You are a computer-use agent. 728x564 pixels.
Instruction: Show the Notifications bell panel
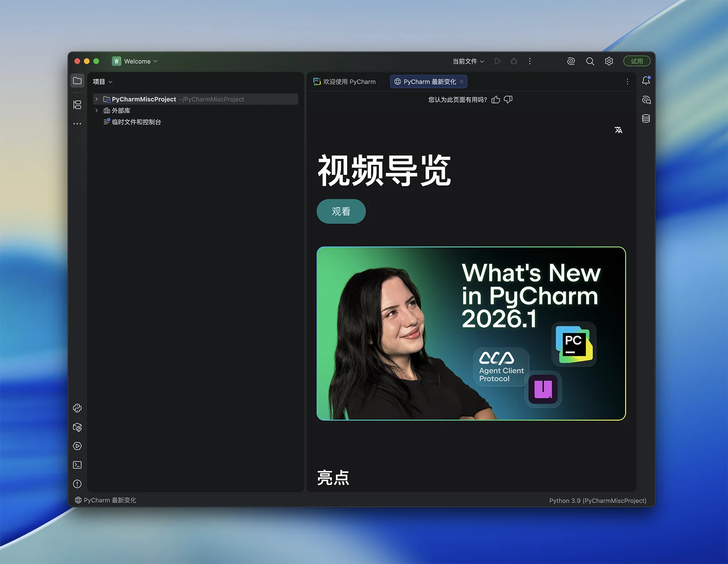pyautogui.click(x=646, y=81)
